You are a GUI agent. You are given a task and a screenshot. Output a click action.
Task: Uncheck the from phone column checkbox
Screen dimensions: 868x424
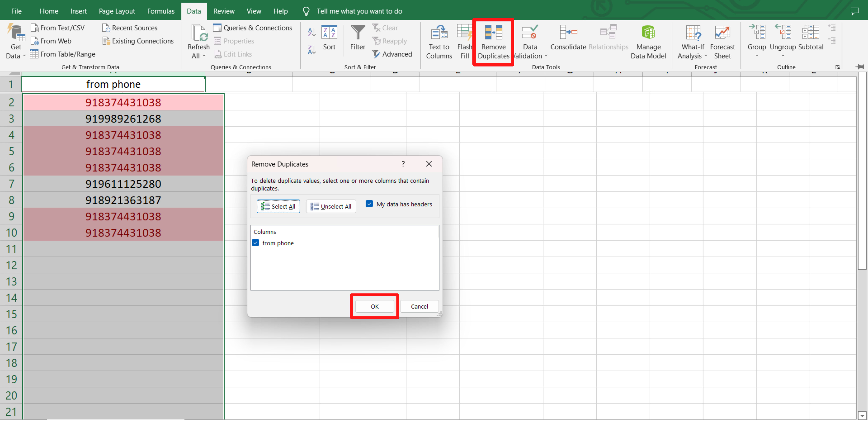[x=255, y=243]
